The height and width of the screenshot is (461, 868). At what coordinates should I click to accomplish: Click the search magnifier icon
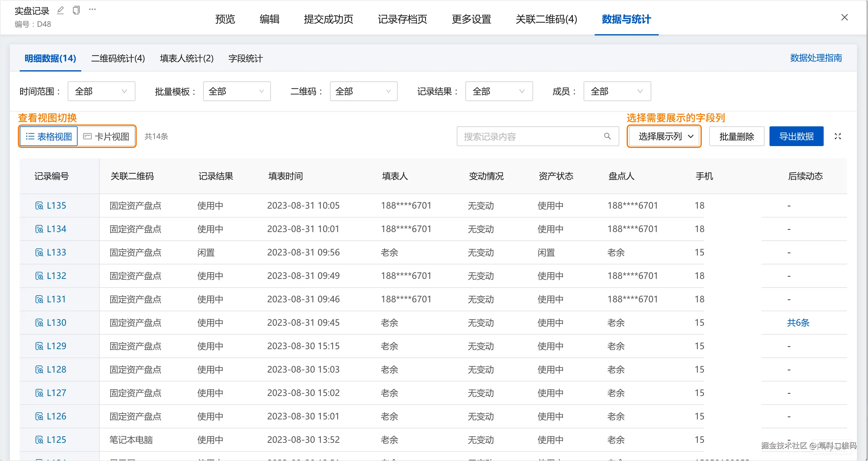[607, 136]
